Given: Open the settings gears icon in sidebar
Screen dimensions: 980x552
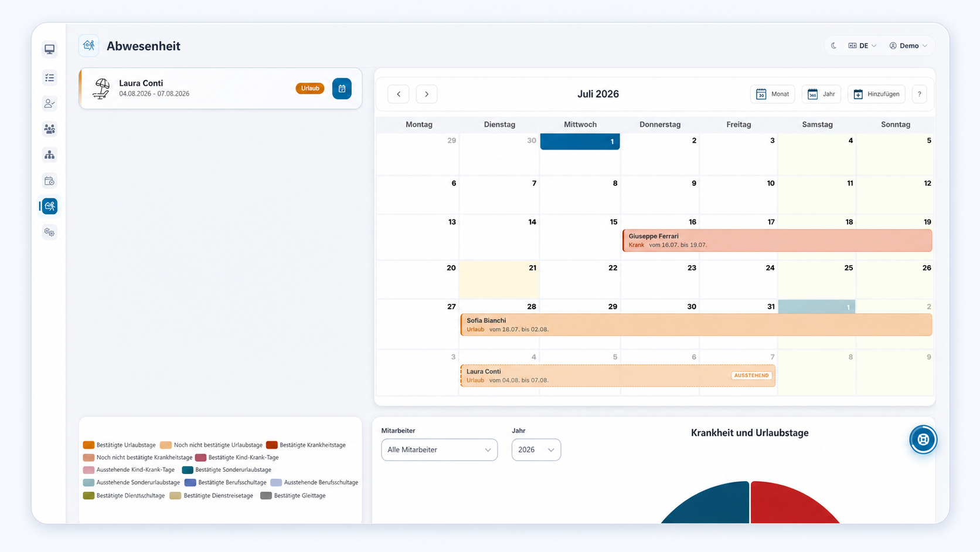Looking at the screenshot, I should (50, 232).
